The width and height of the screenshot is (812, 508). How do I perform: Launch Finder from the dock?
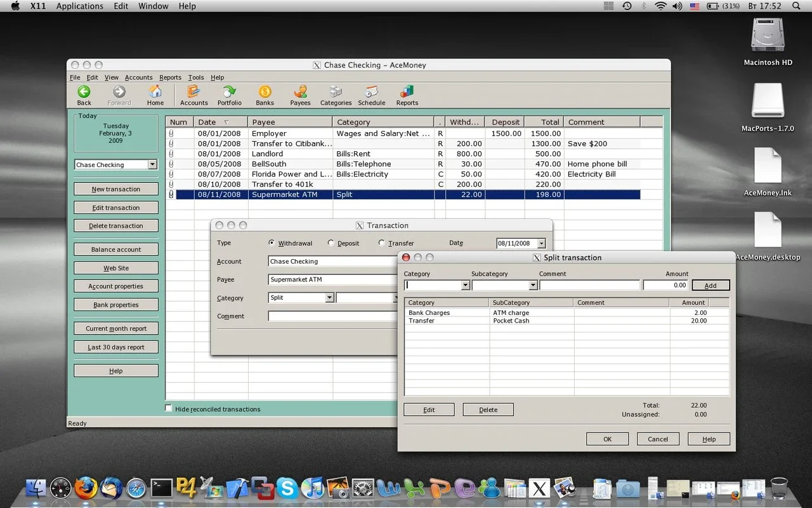point(36,488)
